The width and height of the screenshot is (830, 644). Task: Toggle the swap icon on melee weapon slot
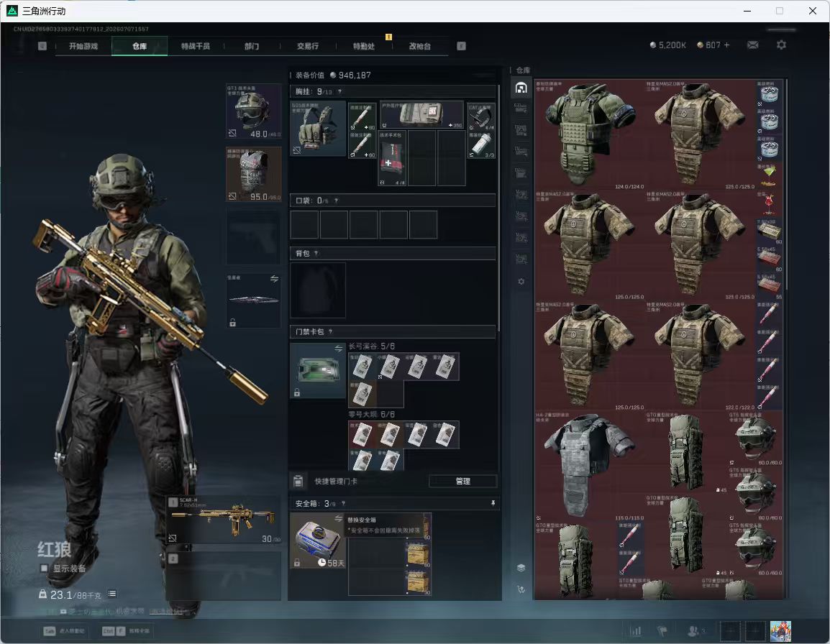tap(274, 279)
